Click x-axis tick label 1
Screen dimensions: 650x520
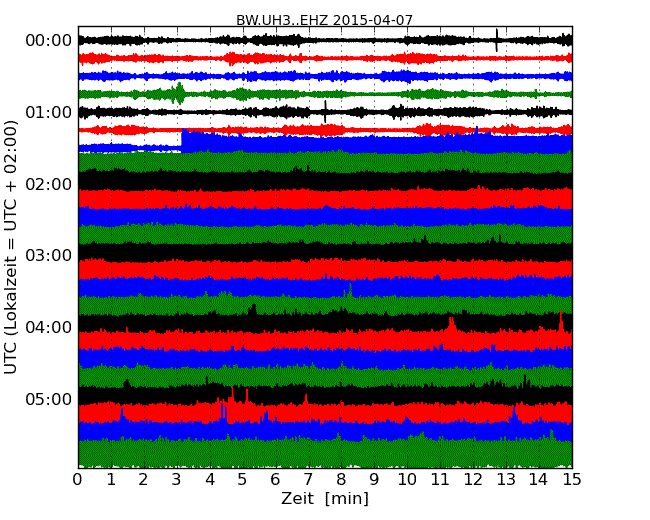click(111, 480)
